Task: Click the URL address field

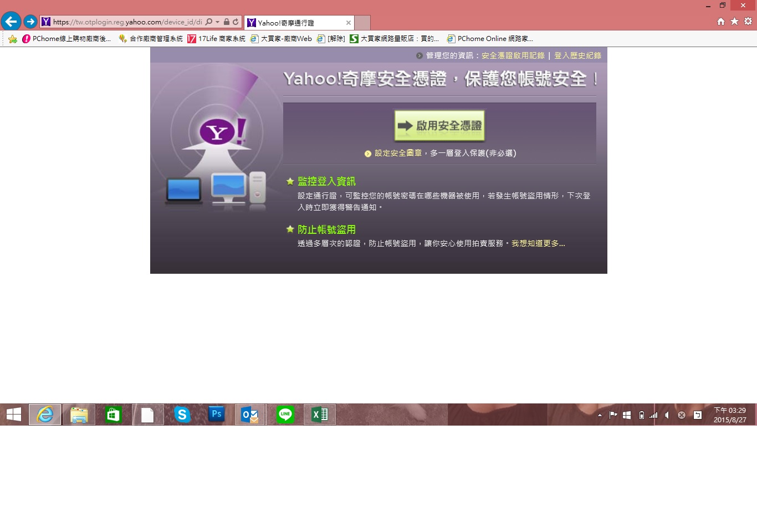Action: pos(127,22)
